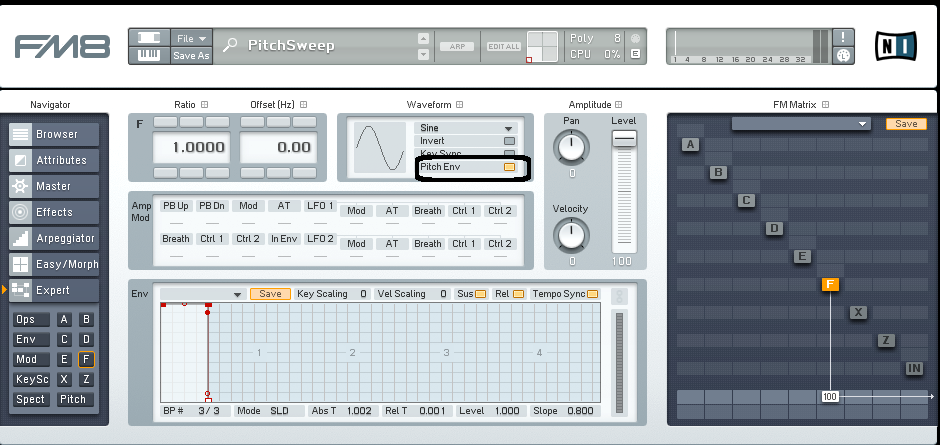940x445 pixels.
Task: Click the small square icon next to Offset (Hz)
Action: 303,104
